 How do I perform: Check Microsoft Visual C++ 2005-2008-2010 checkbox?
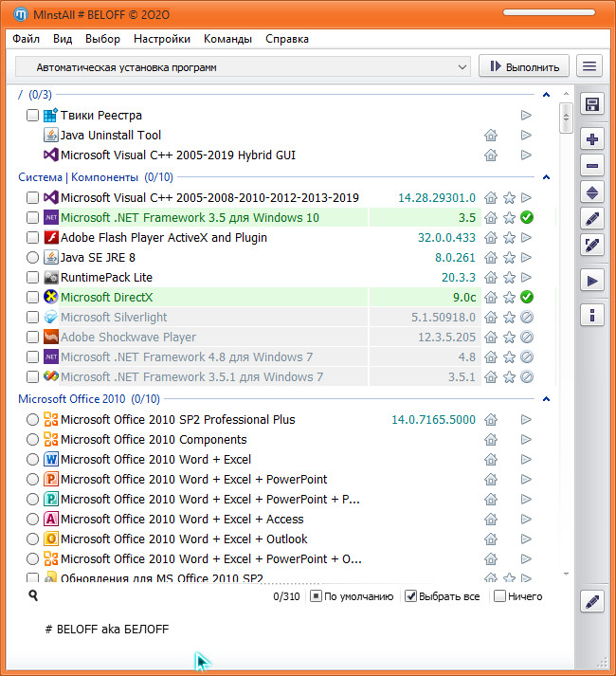coord(32,197)
